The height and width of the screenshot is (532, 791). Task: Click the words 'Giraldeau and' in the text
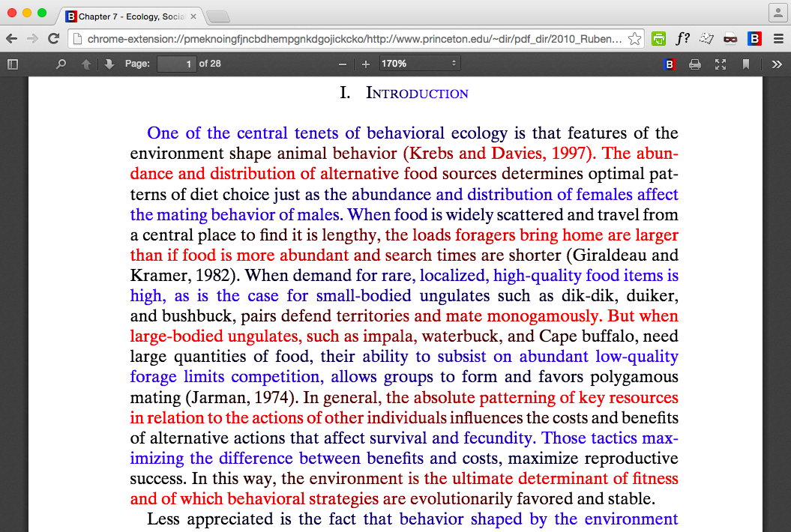[625, 255]
